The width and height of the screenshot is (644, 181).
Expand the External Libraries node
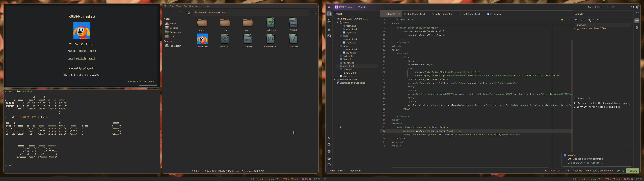click(x=335, y=79)
